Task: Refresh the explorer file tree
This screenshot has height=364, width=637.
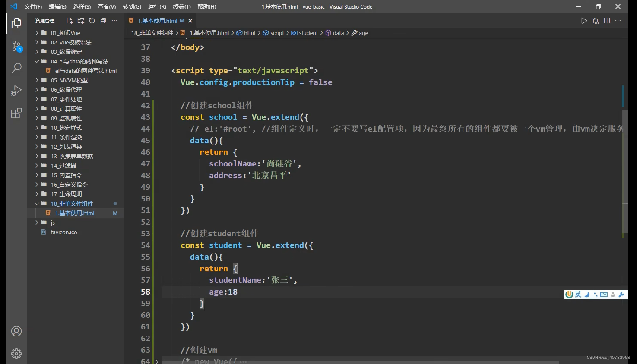Action: [x=92, y=21]
